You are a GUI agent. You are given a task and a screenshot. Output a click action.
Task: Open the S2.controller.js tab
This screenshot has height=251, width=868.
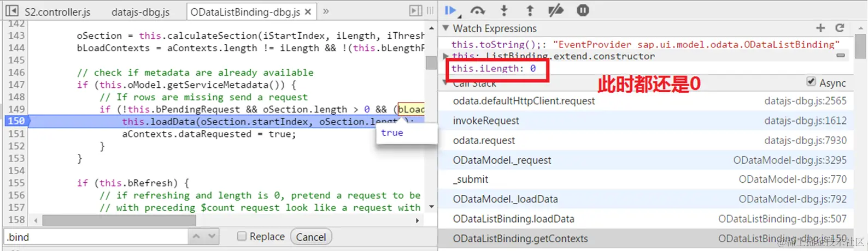[57, 11]
